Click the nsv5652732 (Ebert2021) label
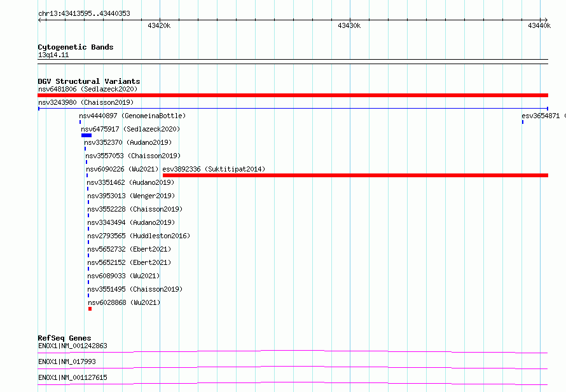566x392 pixels. (x=129, y=249)
